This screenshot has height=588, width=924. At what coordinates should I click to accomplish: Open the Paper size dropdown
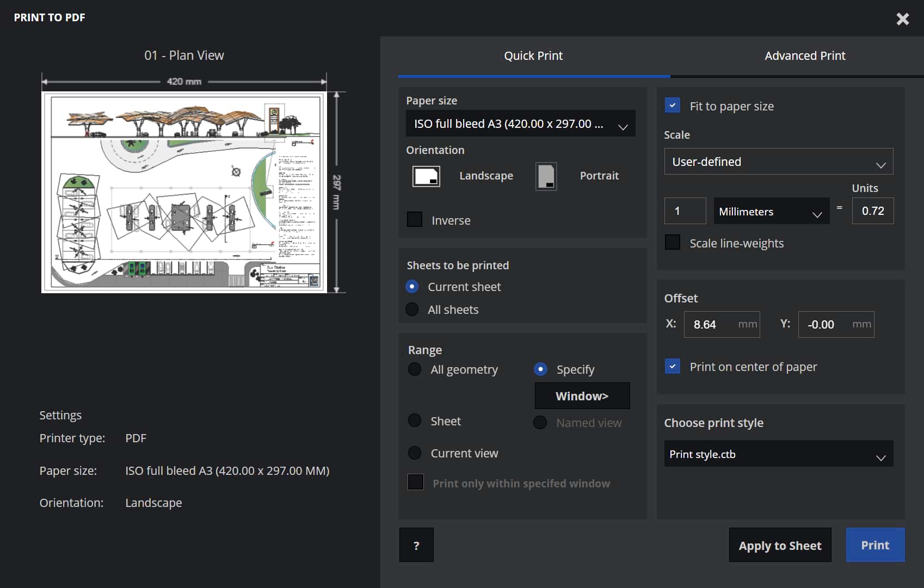tap(520, 124)
